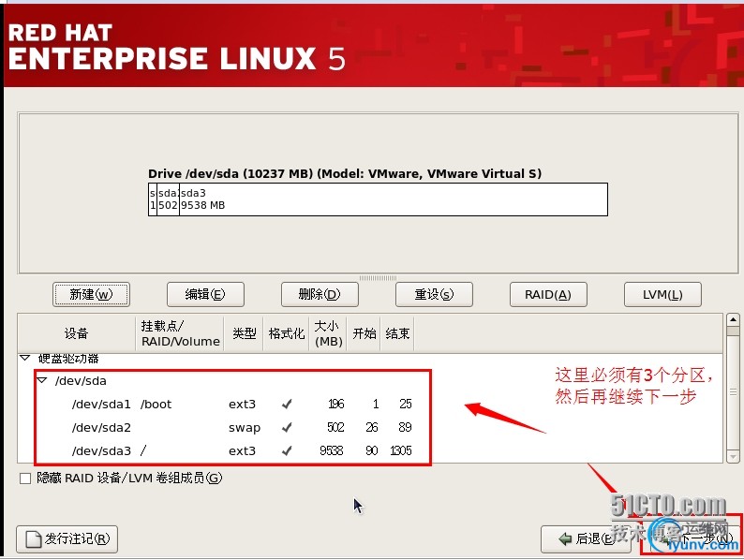Sort by the 开始 column header
744x560 pixels.
pyautogui.click(x=364, y=333)
